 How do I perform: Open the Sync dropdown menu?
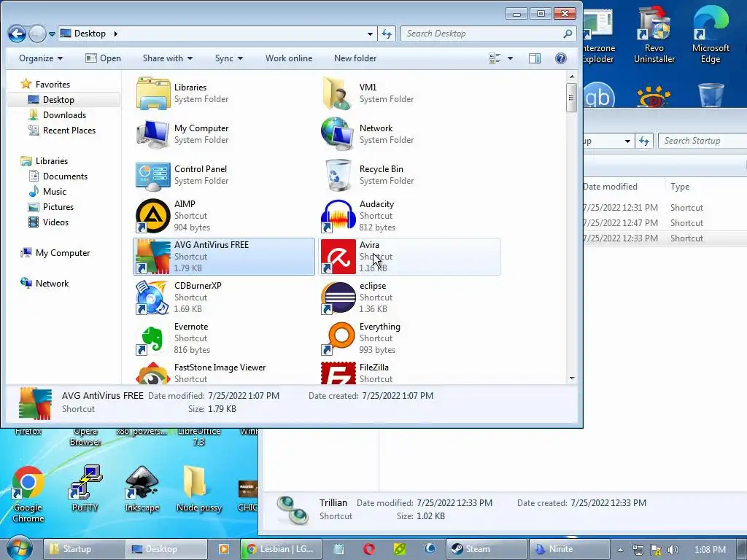point(228,58)
